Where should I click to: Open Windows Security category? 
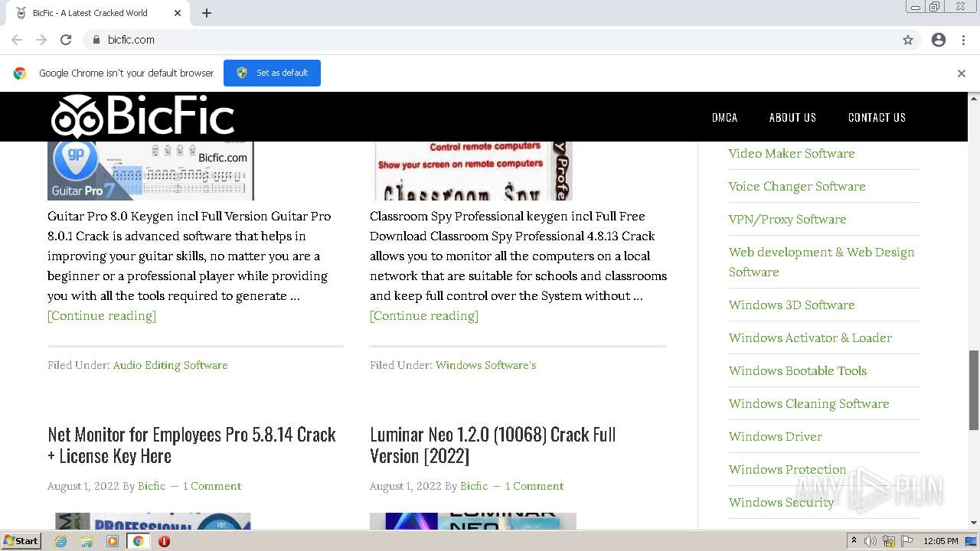pos(781,502)
